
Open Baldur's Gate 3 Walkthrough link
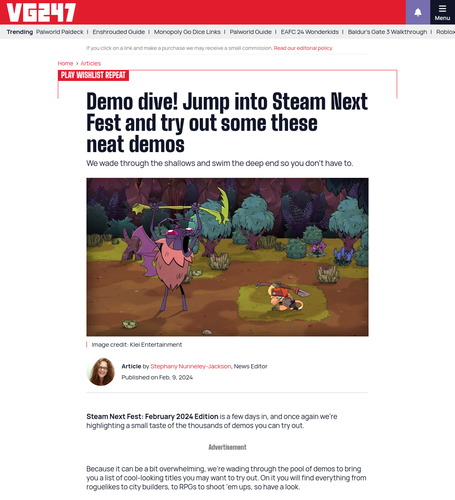[x=387, y=32]
